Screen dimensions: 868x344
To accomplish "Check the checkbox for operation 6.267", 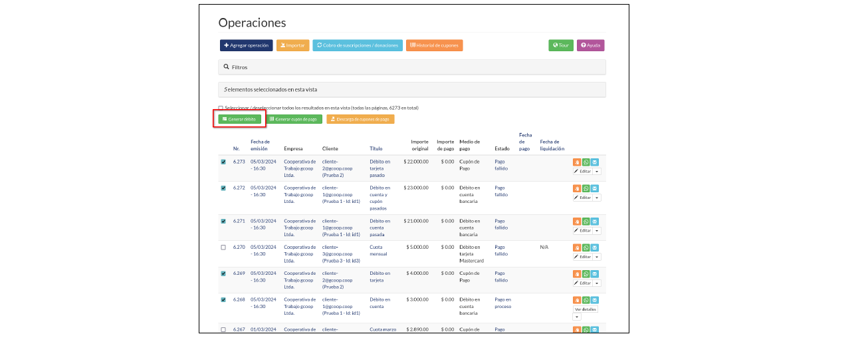I will click(x=223, y=329).
